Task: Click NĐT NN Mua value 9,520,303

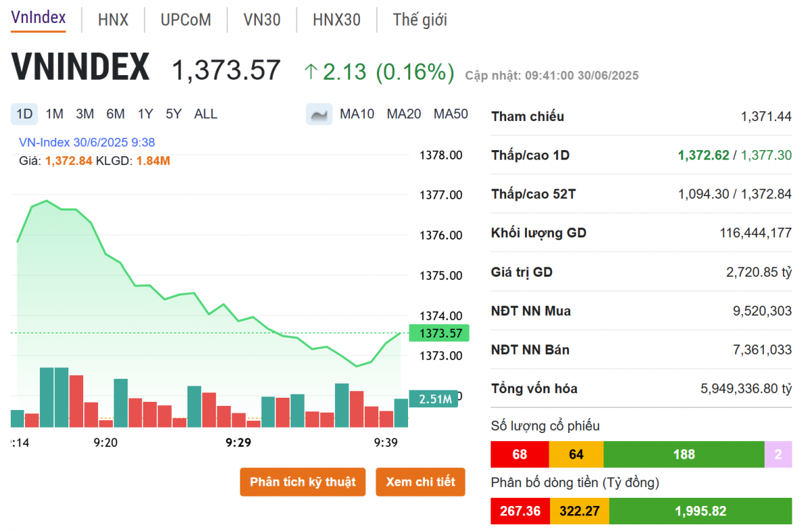Action: [762, 311]
